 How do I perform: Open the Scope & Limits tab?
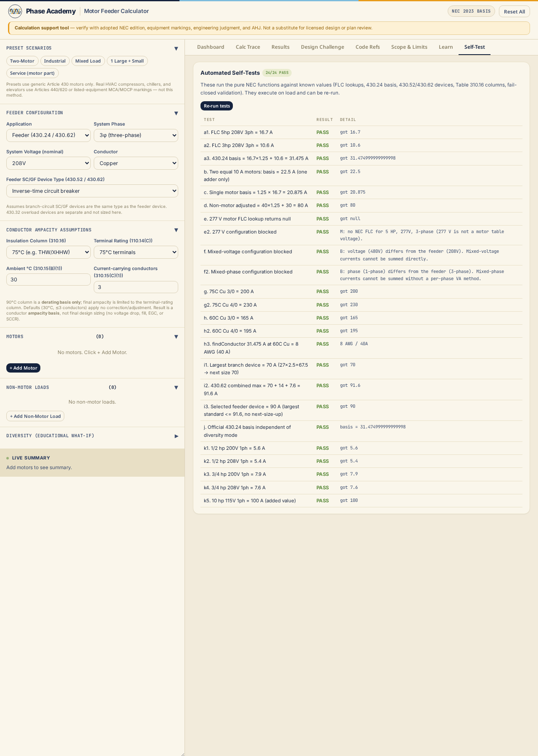tap(409, 47)
